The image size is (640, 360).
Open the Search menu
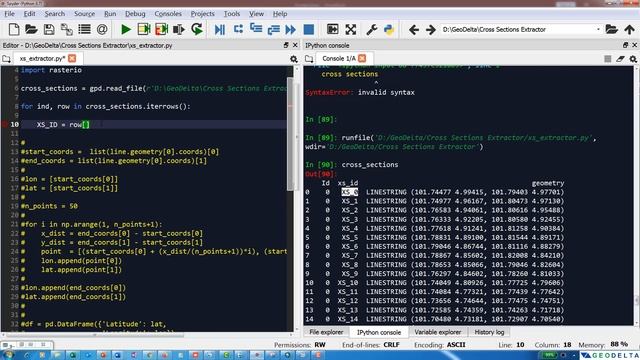click(x=55, y=14)
